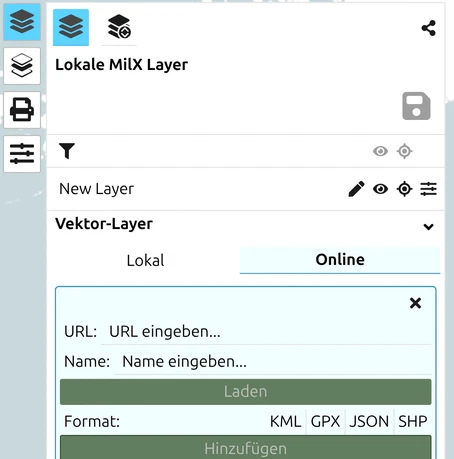Click the Laden button
Screen dimensions: 454x459
(246, 392)
